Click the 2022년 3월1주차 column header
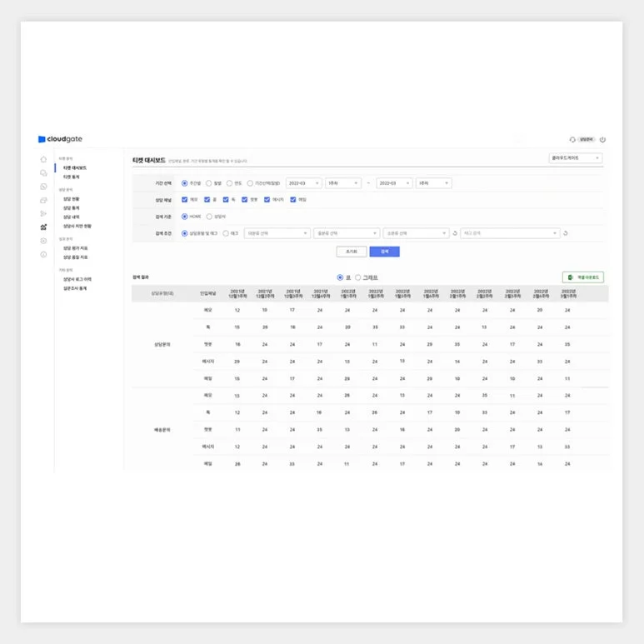Viewport: 644px width, 644px height. tap(568, 293)
